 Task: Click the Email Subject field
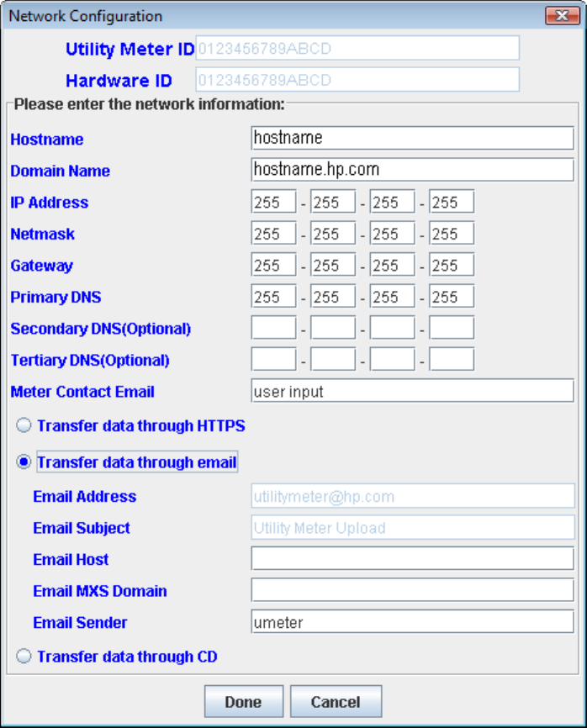[413, 527]
